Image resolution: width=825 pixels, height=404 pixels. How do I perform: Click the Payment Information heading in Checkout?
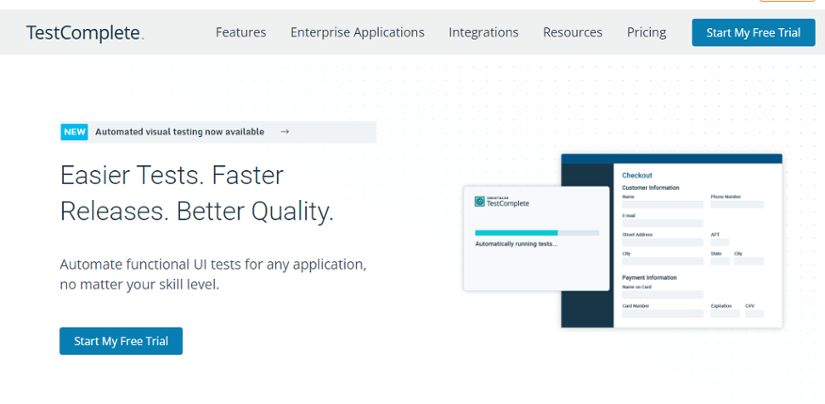pos(649,277)
